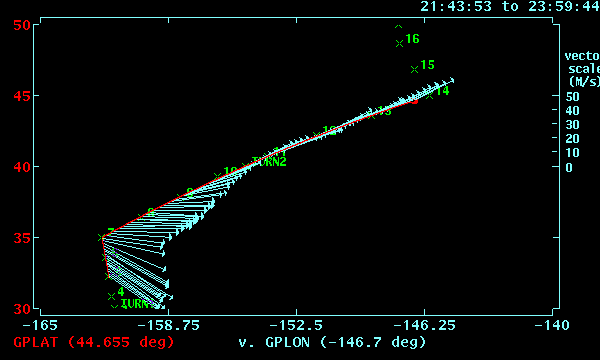600x360 pixels.
Task: Click the red 40 latitude axis label
Action: pyautogui.click(x=22, y=167)
